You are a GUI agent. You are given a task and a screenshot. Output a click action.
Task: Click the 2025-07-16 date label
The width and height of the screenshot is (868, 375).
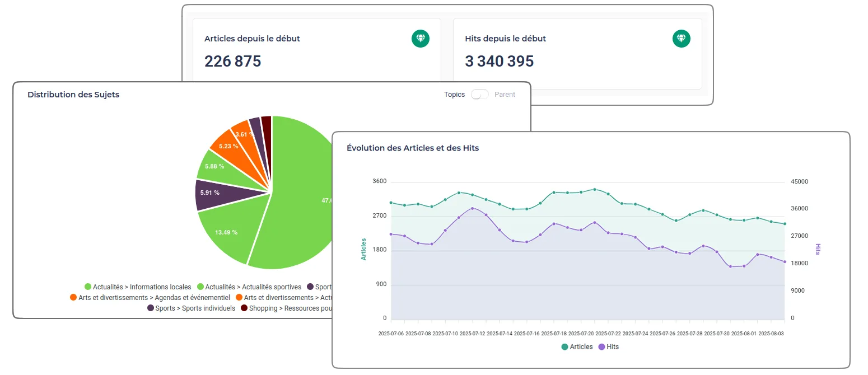(x=527, y=333)
